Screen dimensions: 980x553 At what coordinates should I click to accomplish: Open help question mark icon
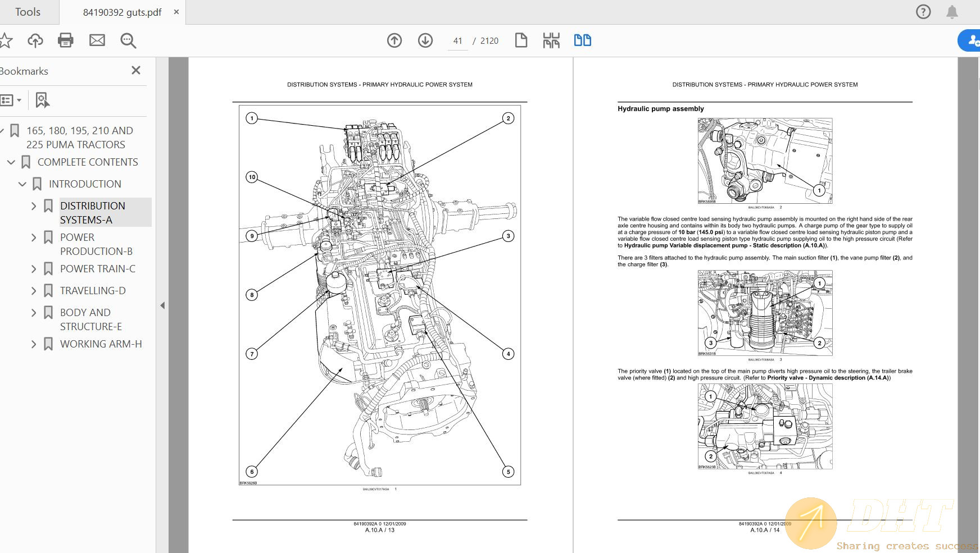coord(923,12)
